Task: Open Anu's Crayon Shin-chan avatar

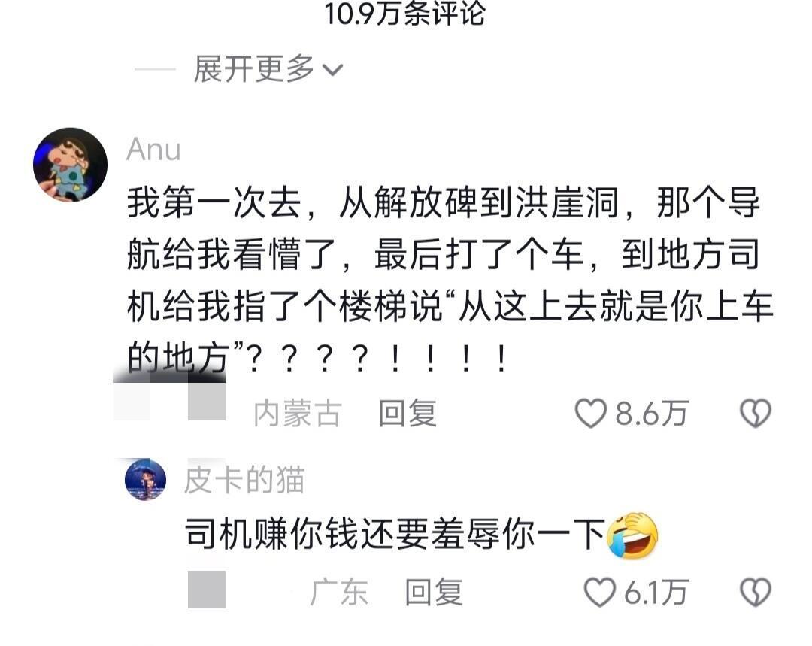Action: (70, 165)
